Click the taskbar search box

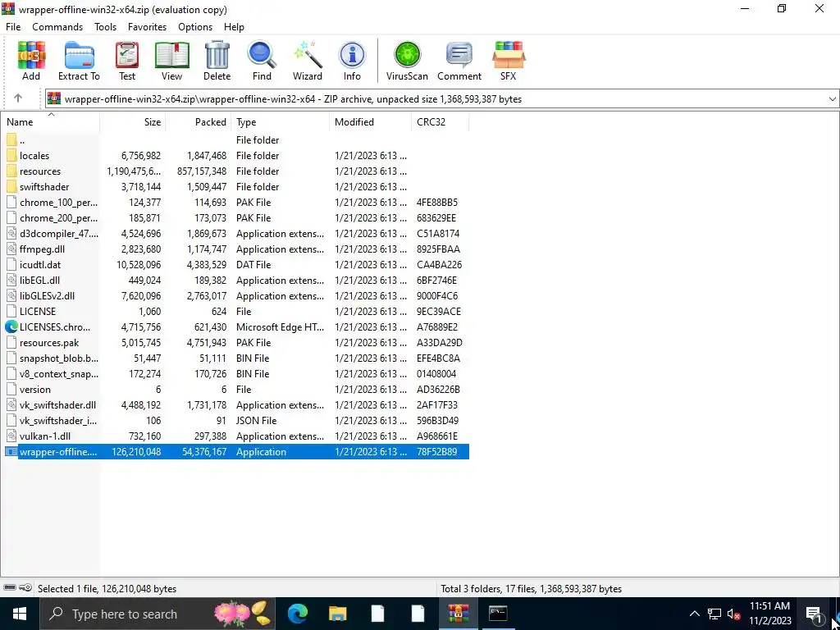157,614
